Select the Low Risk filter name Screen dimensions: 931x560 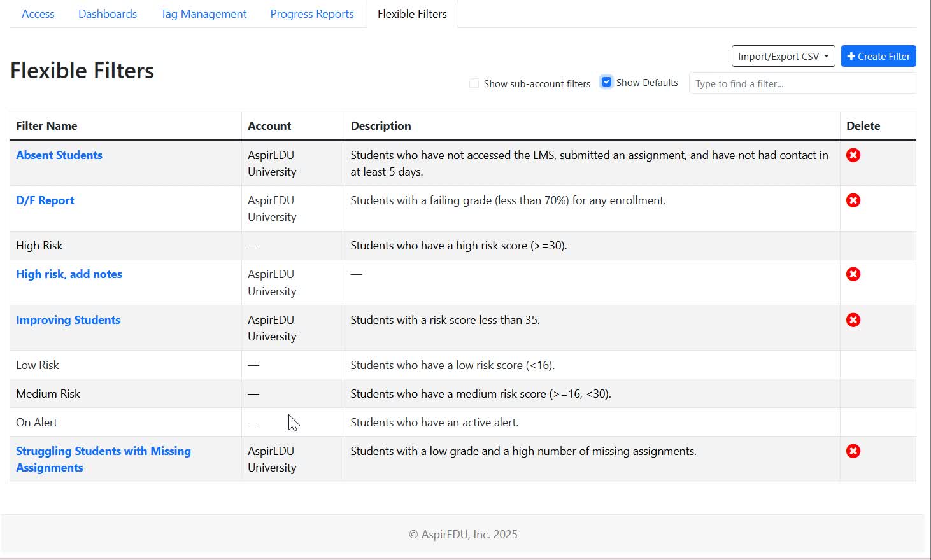pos(38,365)
